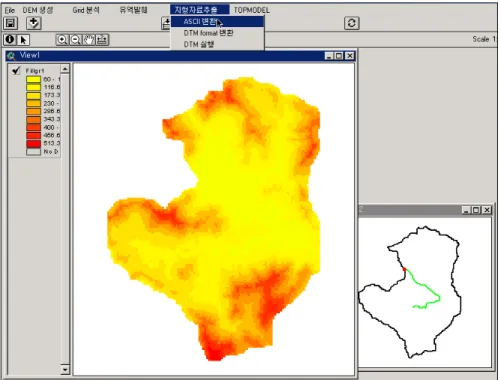Open the Grid 분석 menu
This screenshot has height=380, width=501.
coord(86,10)
